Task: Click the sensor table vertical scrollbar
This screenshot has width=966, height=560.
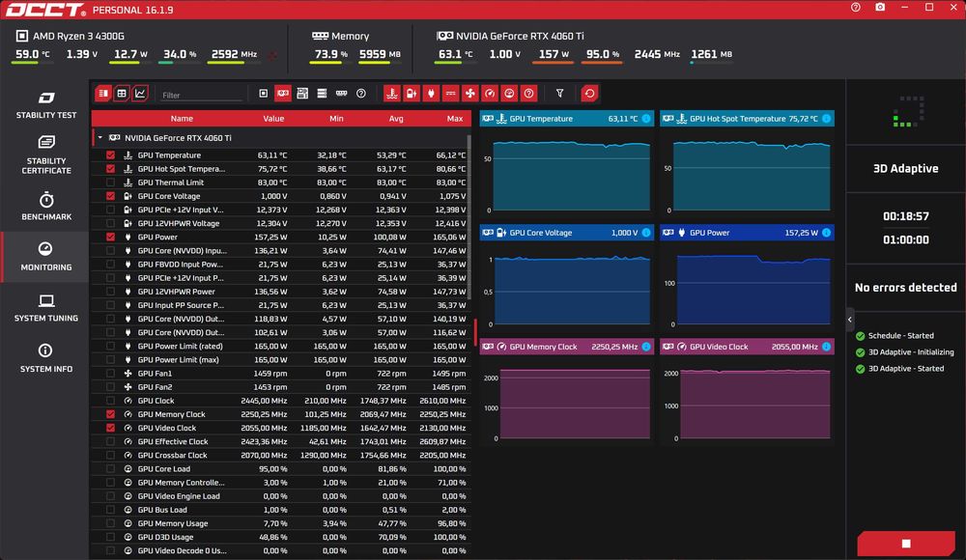Action: [469, 215]
